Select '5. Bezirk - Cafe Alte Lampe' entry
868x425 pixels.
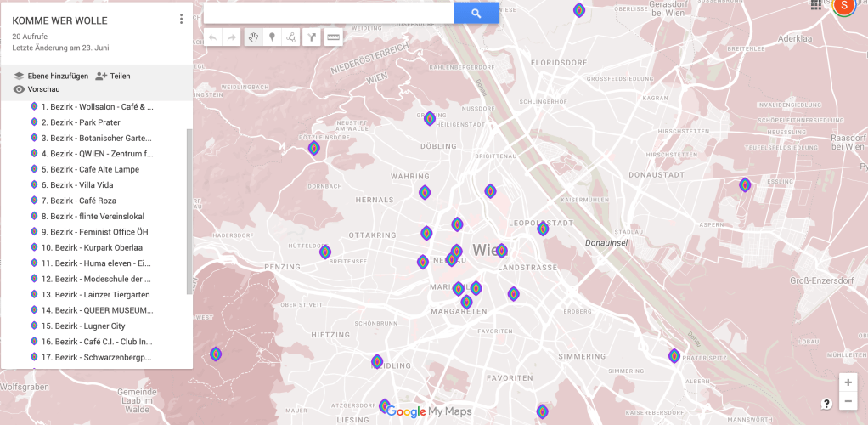pos(90,169)
